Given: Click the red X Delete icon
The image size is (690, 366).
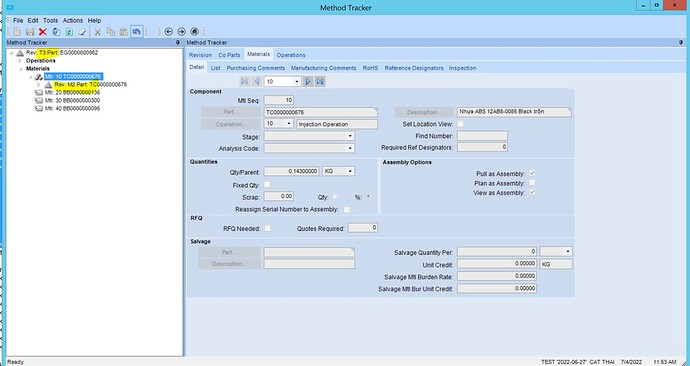Looking at the screenshot, I should click(43, 32).
